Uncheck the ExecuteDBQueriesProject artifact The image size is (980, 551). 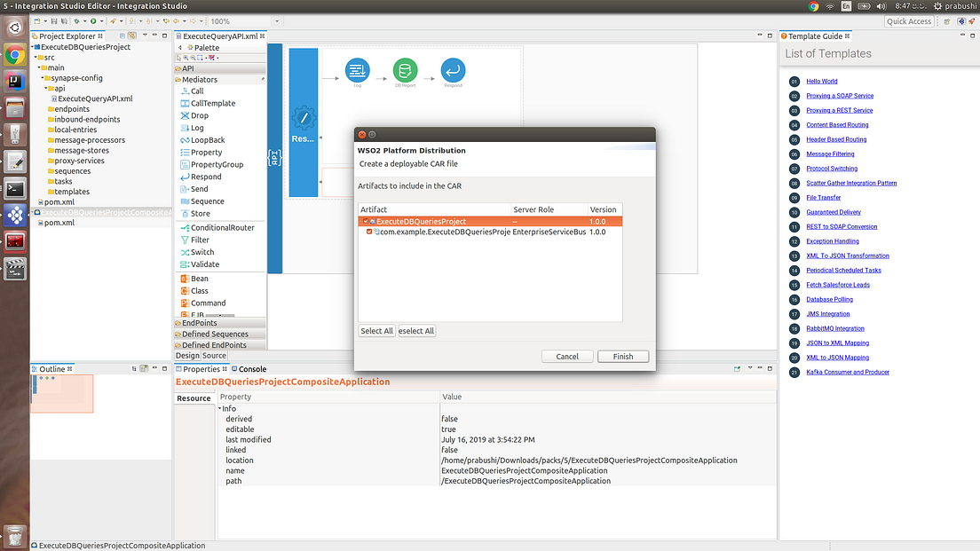coord(367,221)
